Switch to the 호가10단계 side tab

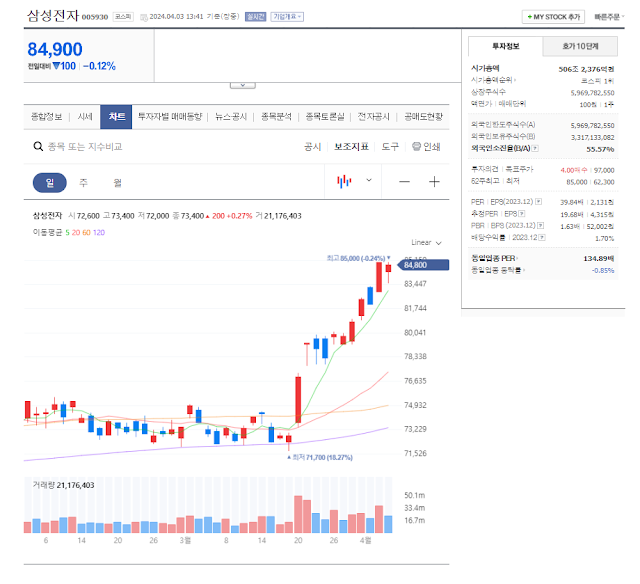click(x=580, y=47)
